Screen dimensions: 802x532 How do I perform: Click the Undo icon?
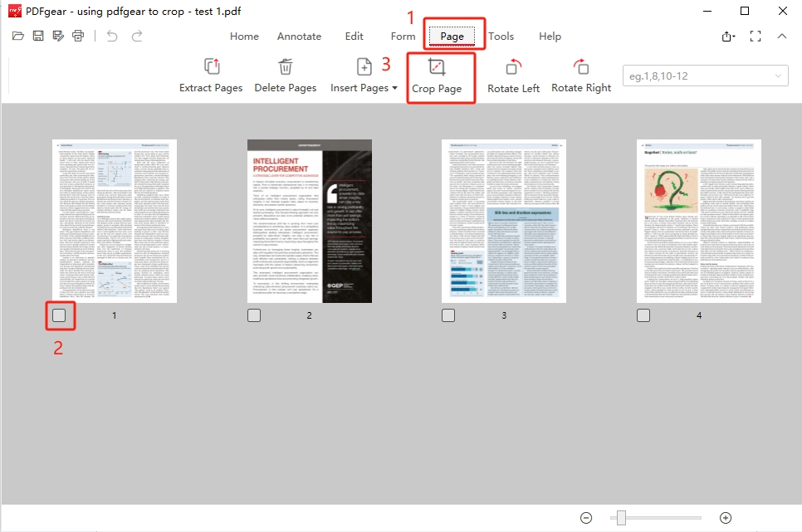(x=112, y=36)
